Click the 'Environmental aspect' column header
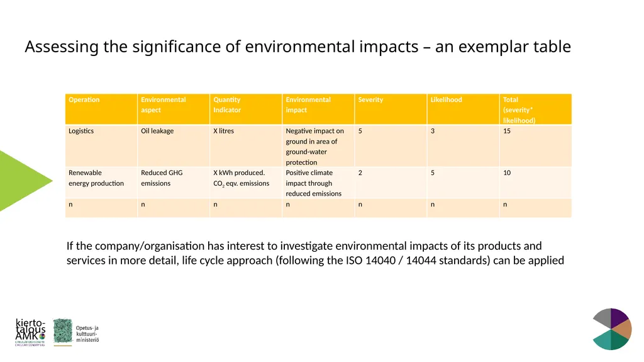The image size is (644, 362). 174,109
